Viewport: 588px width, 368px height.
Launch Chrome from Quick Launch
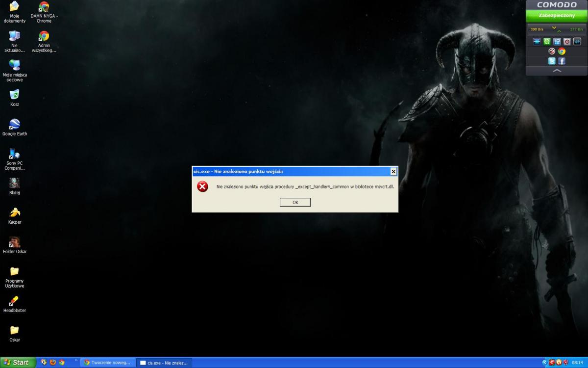coord(62,363)
